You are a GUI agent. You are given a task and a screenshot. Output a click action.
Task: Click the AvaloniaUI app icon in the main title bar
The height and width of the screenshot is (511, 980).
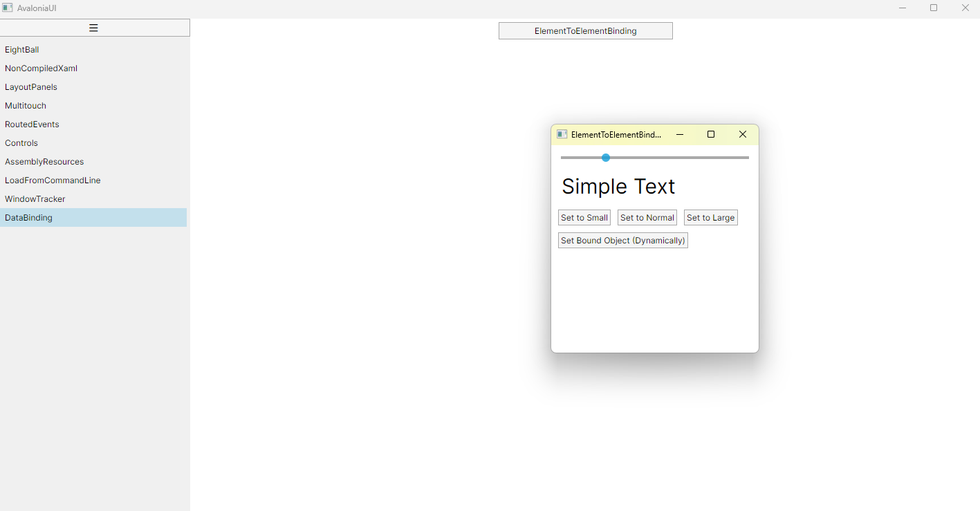(x=8, y=8)
